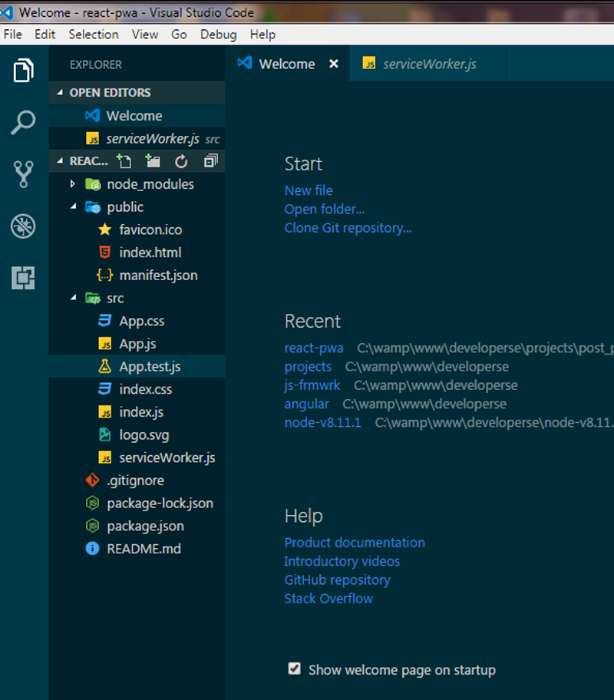Open README.md file
614x700 pixels.
point(137,548)
